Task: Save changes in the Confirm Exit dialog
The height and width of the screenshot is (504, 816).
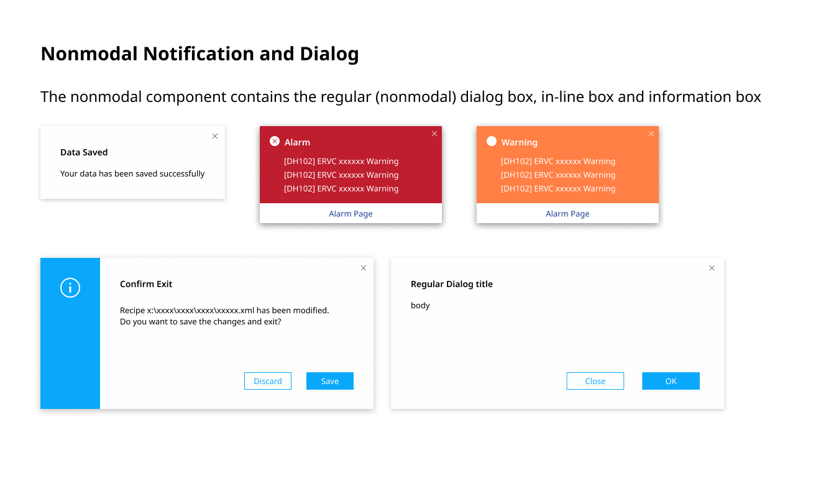Action: pos(330,381)
